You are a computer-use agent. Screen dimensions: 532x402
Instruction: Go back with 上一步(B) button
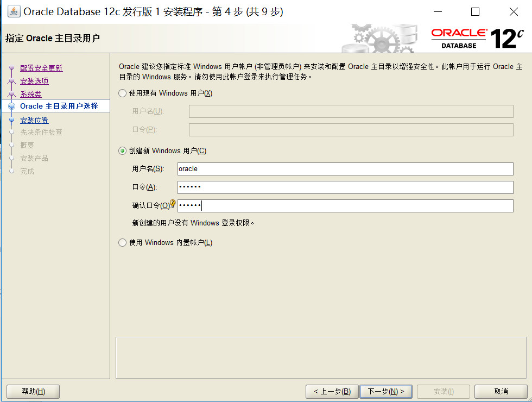(332, 392)
